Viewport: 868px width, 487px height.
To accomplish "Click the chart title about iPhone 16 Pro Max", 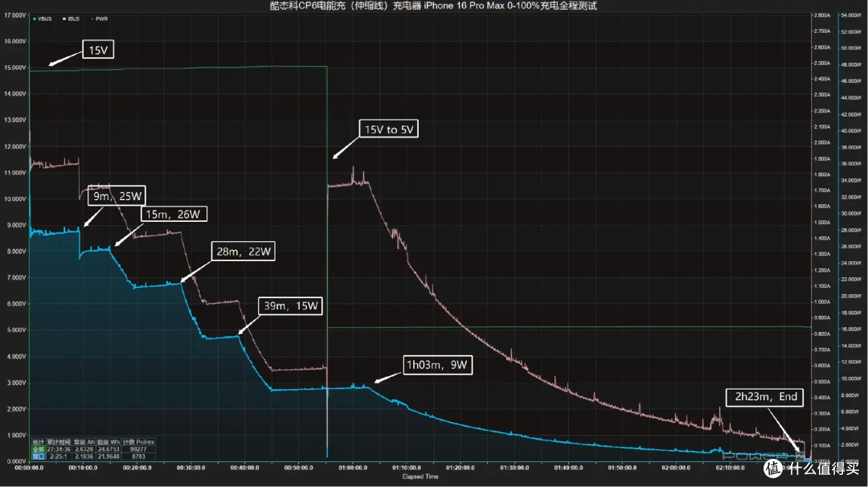I will click(x=433, y=6).
